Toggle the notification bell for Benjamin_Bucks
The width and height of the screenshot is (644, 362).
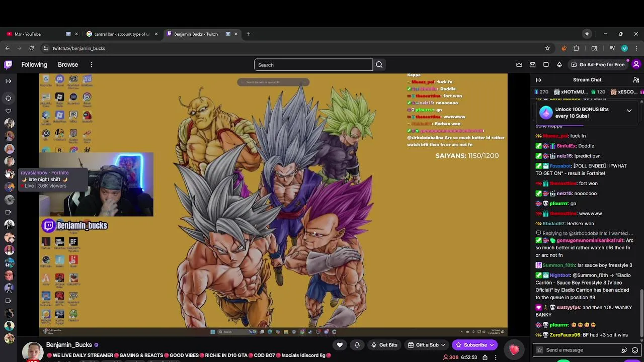(x=357, y=345)
